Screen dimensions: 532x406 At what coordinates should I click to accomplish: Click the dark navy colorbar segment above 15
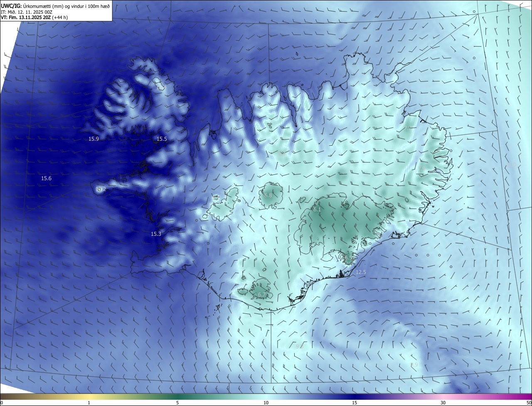pos(355,396)
